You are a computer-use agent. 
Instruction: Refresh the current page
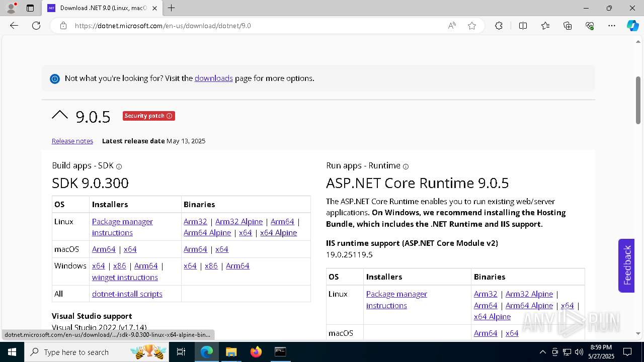[36, 26]
